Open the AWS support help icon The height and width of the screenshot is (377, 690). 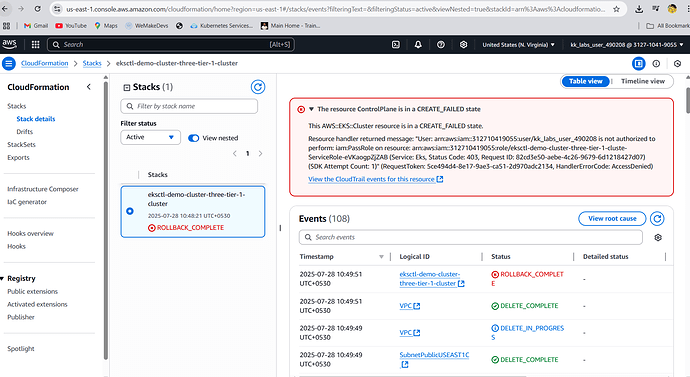point(440,44)
